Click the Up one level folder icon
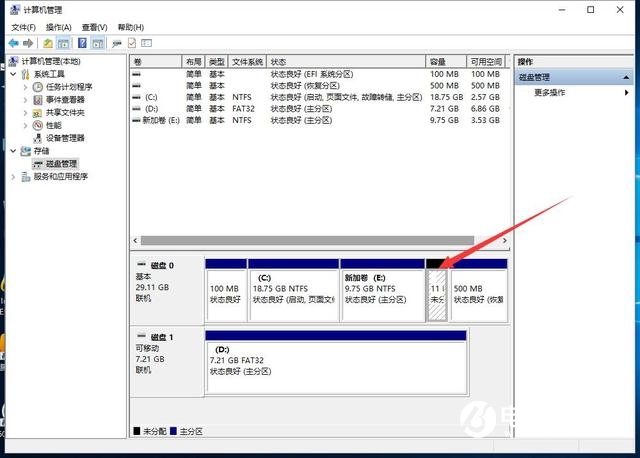Viewport: 640px width, 458px height. [47, 44]
